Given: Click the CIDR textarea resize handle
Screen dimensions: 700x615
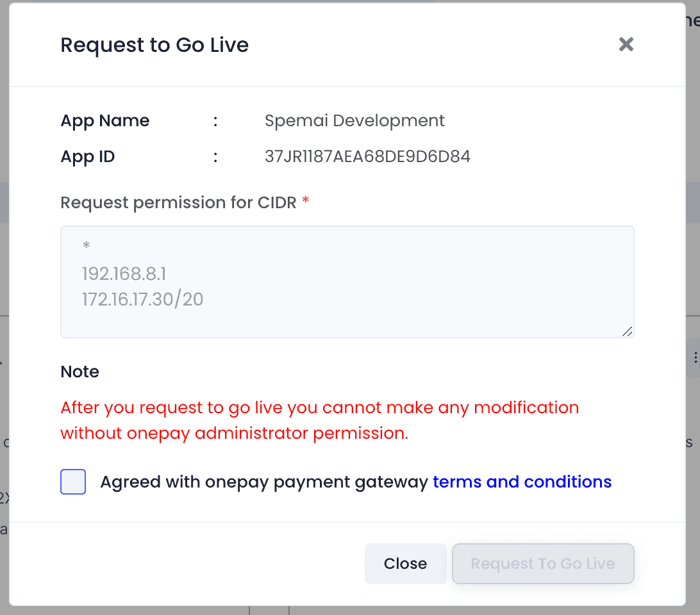Looking at the screenshot, I should pos(627,331).
